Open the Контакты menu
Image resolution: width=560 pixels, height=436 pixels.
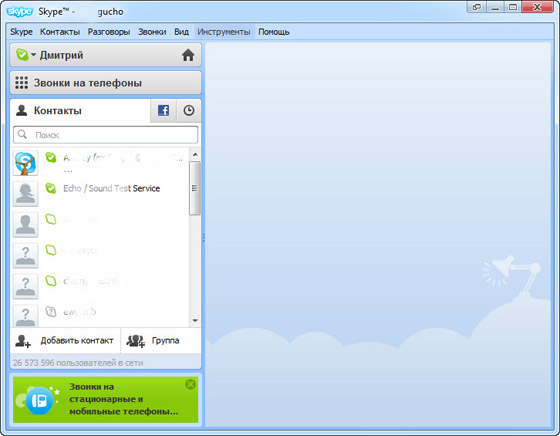click(x=60, y=32)
